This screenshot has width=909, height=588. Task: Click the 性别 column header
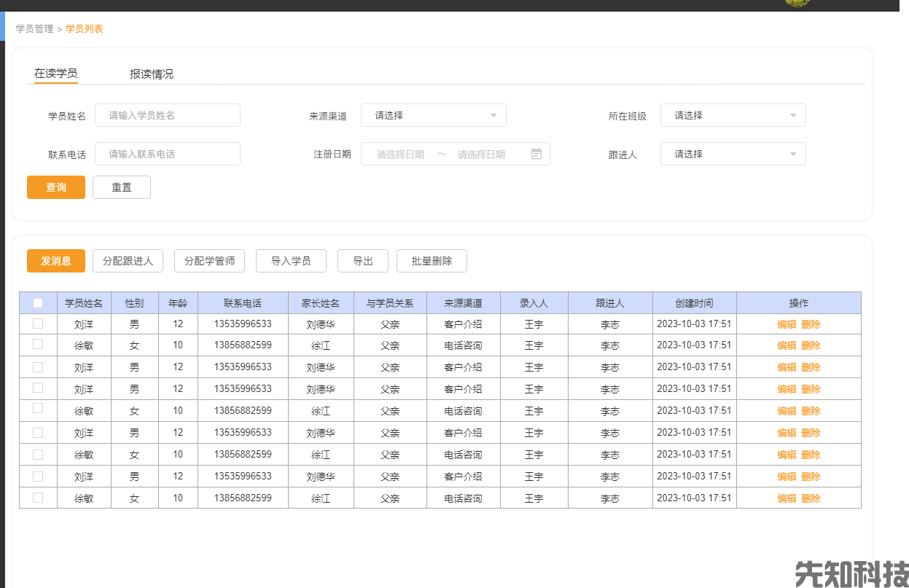click(134, 303)
